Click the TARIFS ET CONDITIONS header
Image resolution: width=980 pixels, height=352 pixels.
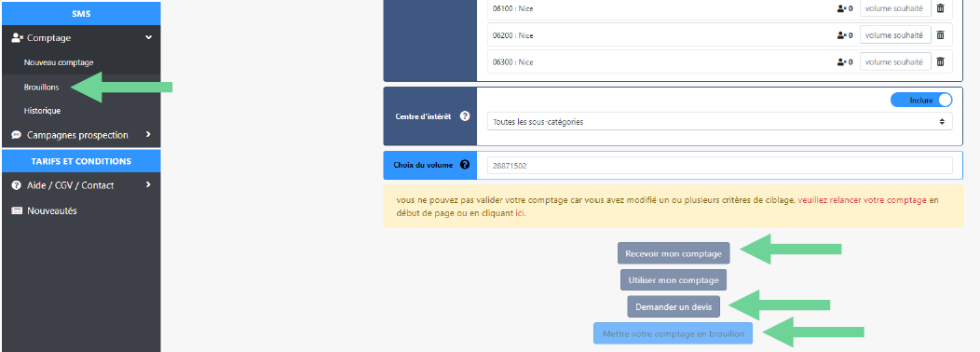(81, 161)
